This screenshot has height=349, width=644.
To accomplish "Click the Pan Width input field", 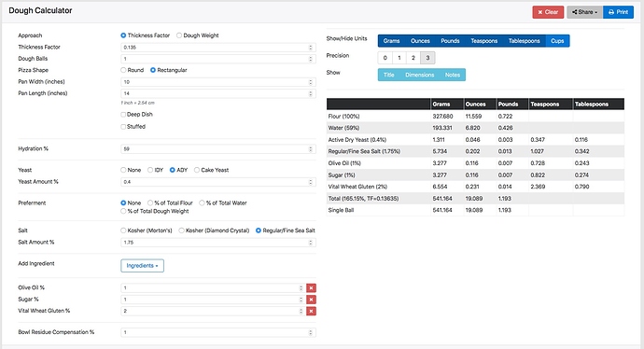I will pos(218,82).
